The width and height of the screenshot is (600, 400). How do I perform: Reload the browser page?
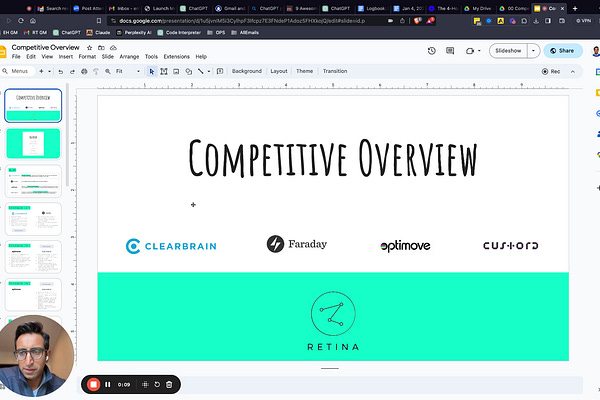coord(21,21)
